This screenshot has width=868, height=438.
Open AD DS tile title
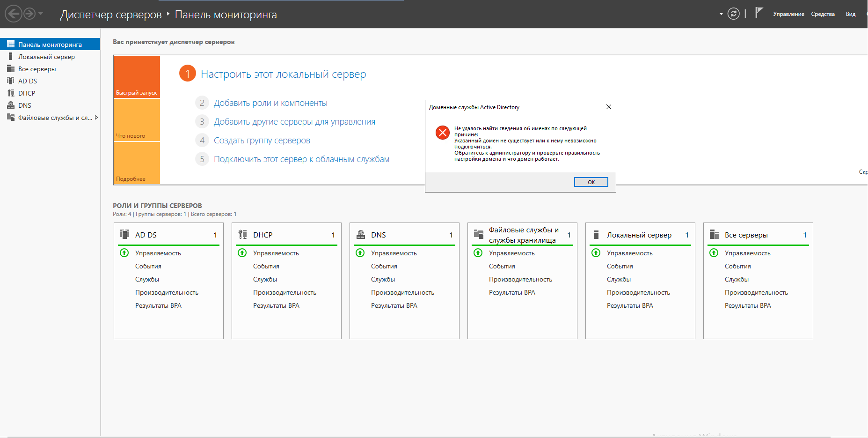pyautogui.click(x=146, y=235)
